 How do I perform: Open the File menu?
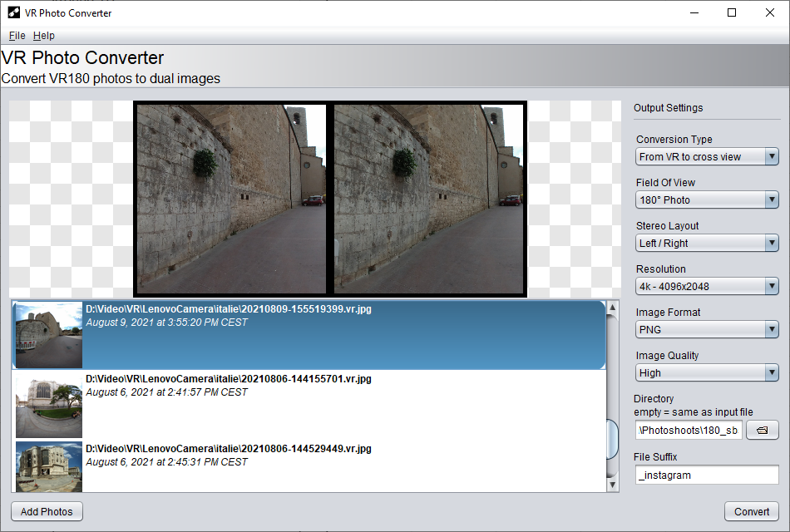click(x=17, y=36)
